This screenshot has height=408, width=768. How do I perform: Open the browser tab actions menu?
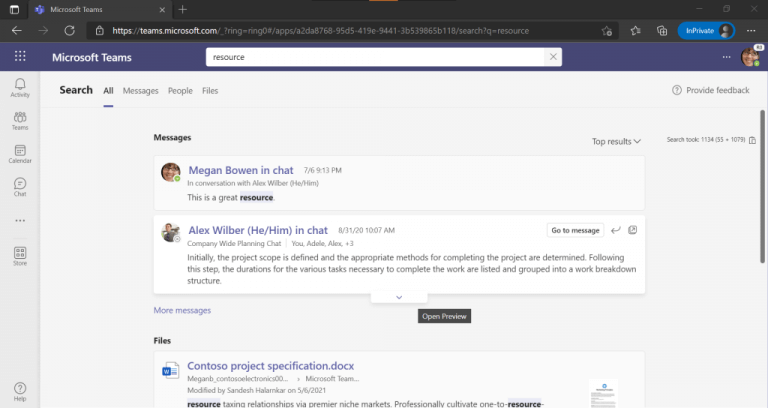(14, 9)
